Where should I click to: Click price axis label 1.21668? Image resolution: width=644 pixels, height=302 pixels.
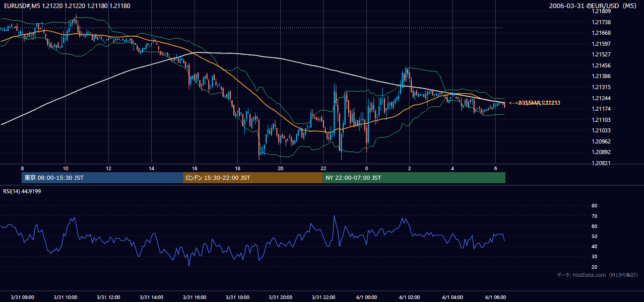point(601,33)
